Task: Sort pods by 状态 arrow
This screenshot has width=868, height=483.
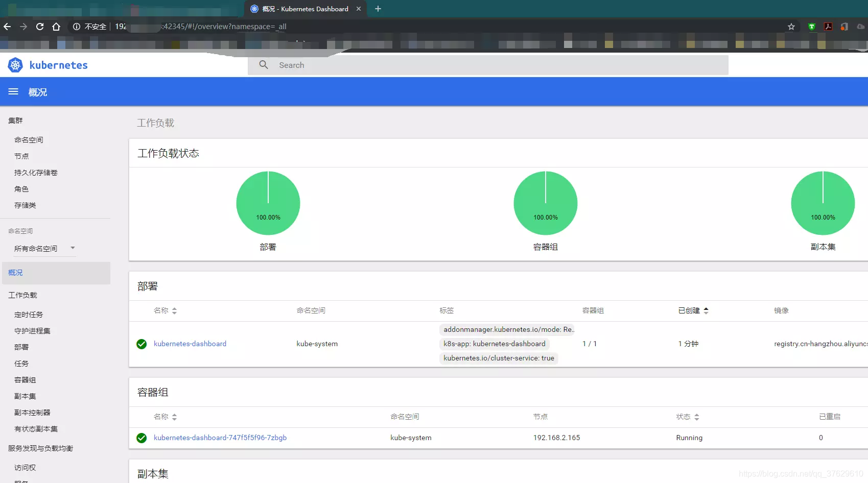Action: pyautogui.click(x=696, y=417)
